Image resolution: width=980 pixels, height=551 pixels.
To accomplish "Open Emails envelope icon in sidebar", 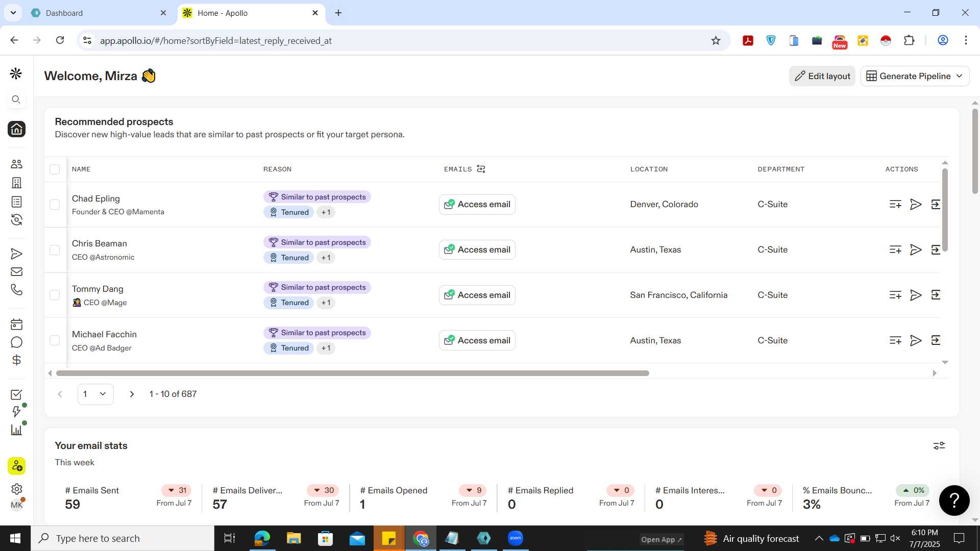I will coord(16,272).
